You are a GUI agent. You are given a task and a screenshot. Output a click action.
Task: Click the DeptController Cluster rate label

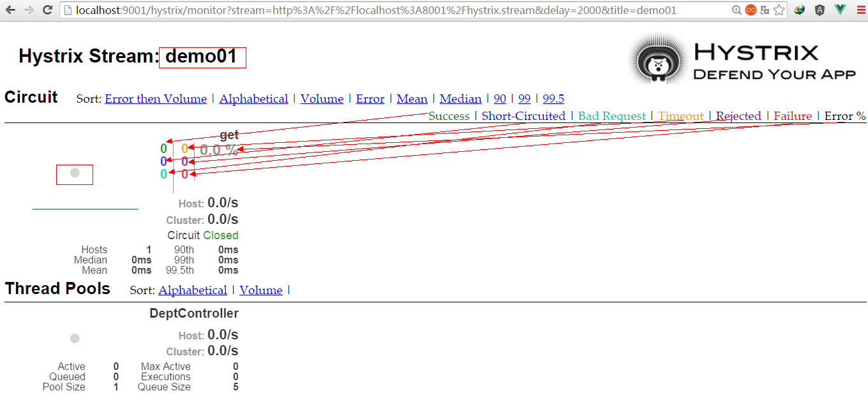(x=185, y=352)
